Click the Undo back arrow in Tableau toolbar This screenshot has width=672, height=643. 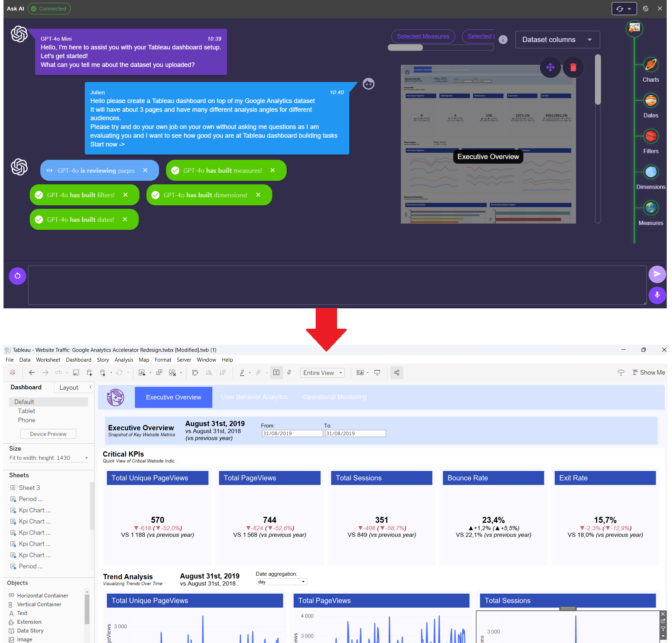point(32,372)
